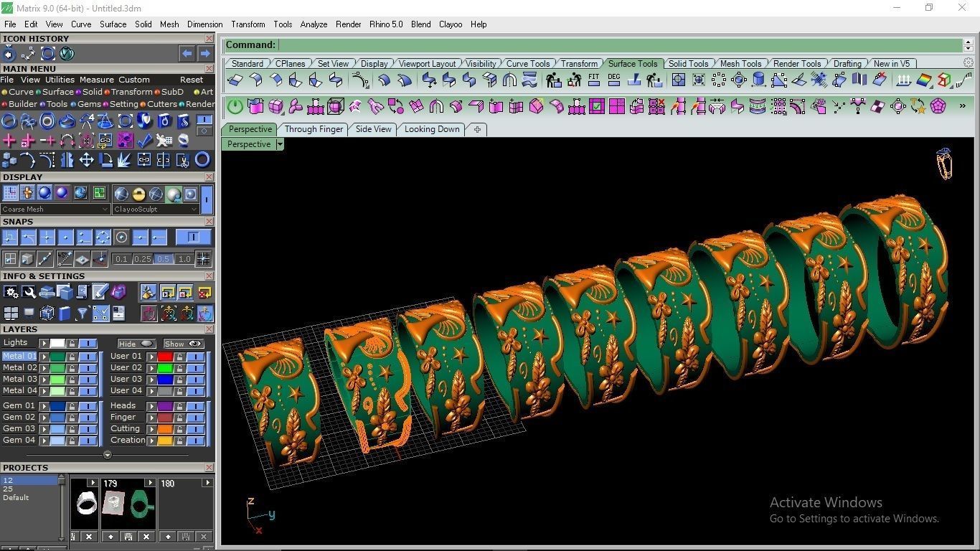Image resolution: width=980 pixels, height=551 pixels.
Task: Toggle the User 01 layer on/off switch
Action: 196,357
